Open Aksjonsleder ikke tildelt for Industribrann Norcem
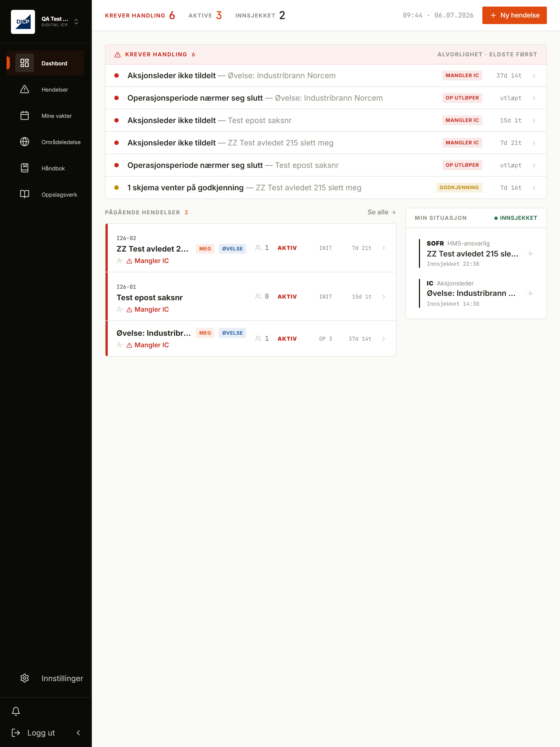The height and width of the screenshot is (747, 560). (x=326, y=76)
